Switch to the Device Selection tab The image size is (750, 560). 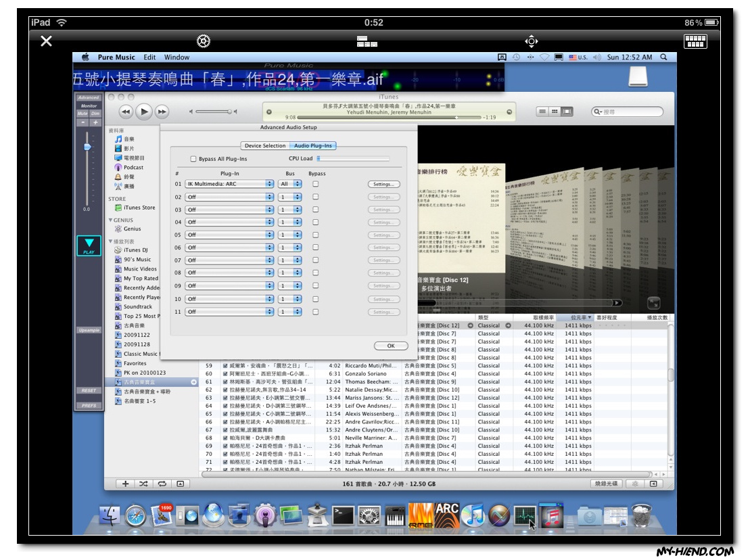(265, 146)
